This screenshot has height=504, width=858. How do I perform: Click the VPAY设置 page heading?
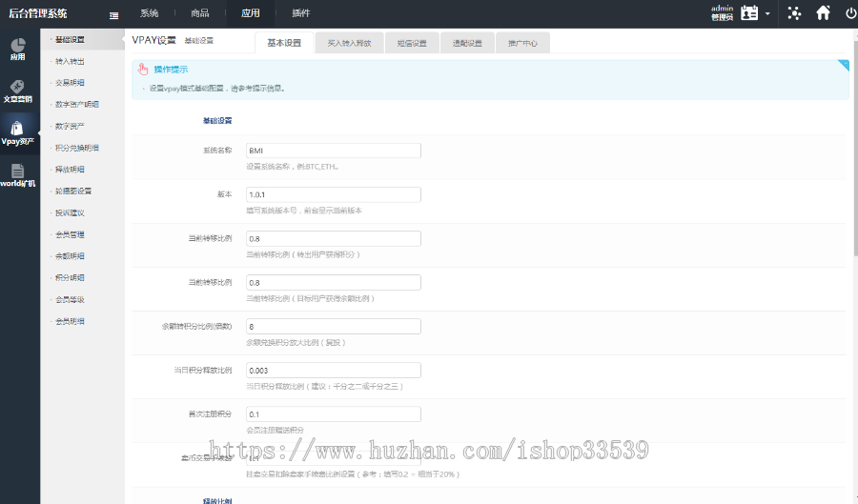pos(153,40)
